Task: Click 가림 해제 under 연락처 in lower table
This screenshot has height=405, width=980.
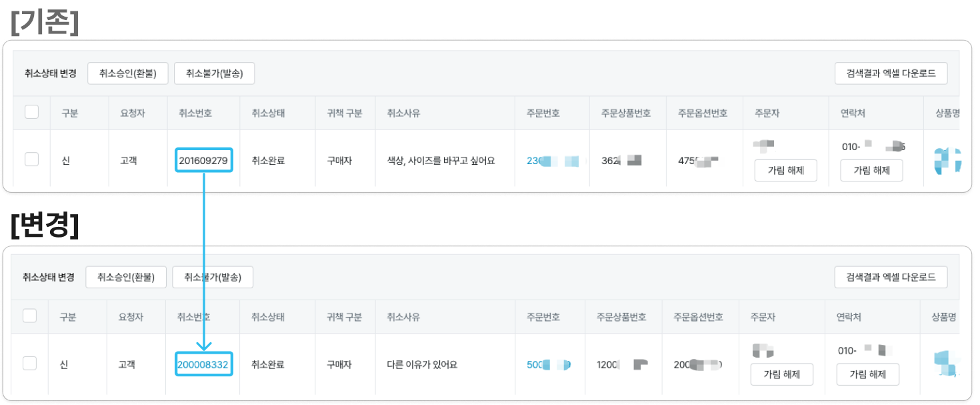Action: click(x=868, y=374)
